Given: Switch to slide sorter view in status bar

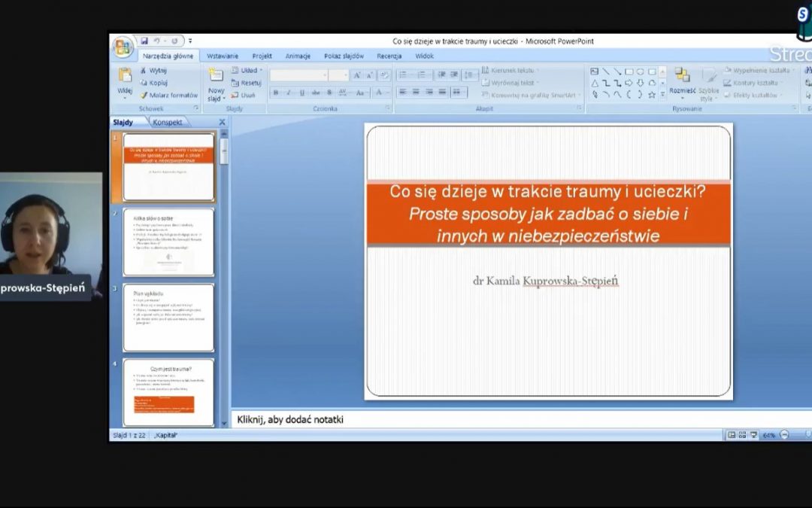Looking at the screenshot, I should pos(742,435).
